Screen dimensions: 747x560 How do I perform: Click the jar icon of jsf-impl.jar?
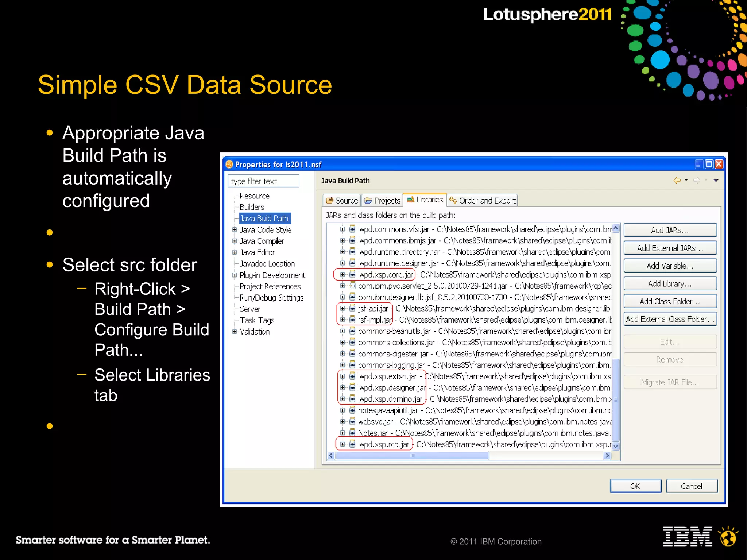[x=352, y=320]
